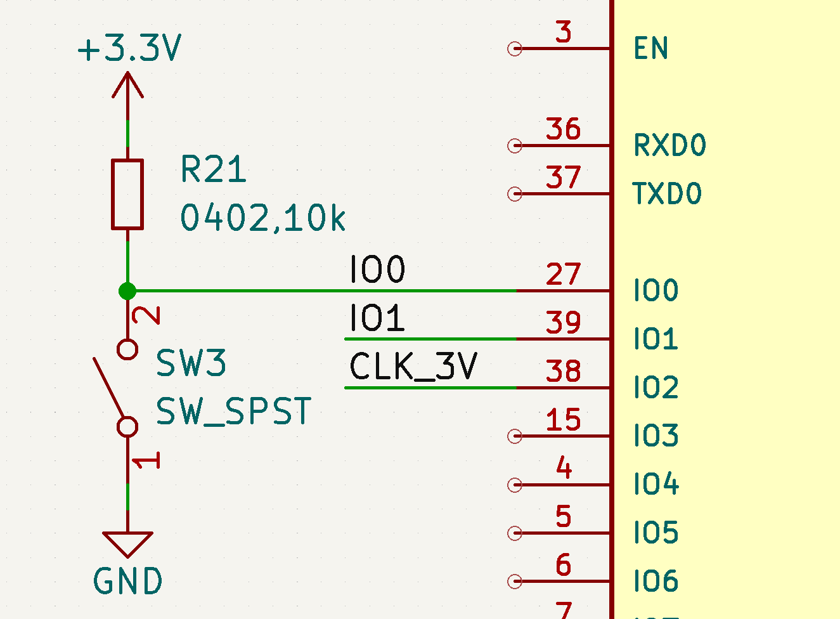Select the unconnected end of pin 5
The width and height of the screenshot is (840, 619).
click(515, 533)
